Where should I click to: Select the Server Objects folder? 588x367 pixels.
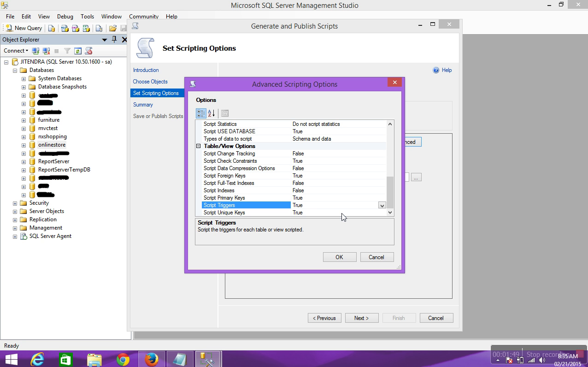(47, 211)
